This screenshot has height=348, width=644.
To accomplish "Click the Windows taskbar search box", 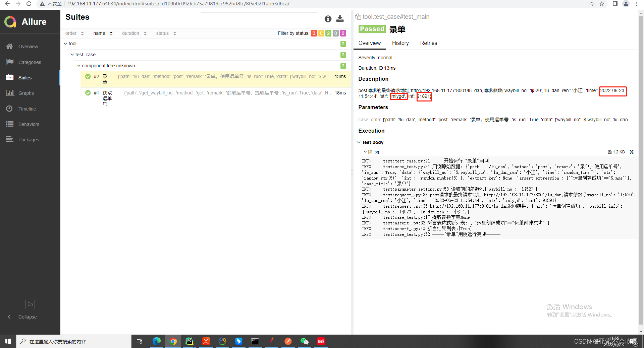I will (x=74, y=341).
